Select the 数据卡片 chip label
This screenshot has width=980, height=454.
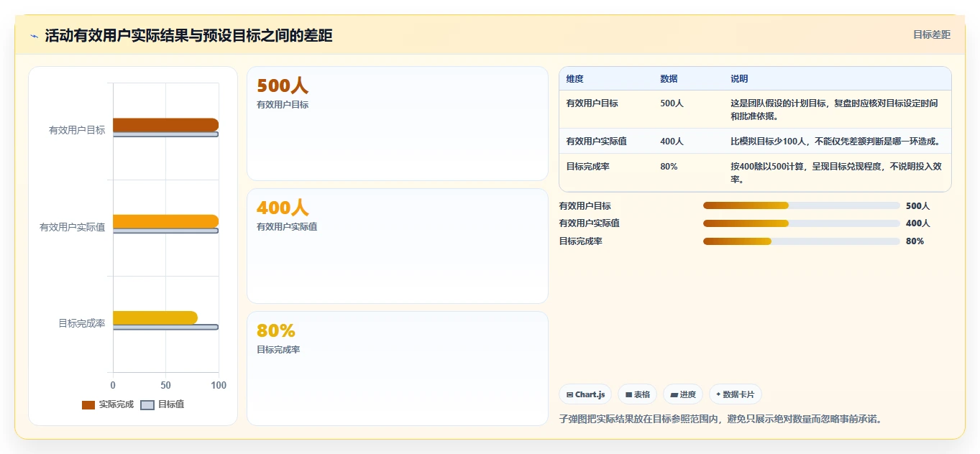click(738, 394)
